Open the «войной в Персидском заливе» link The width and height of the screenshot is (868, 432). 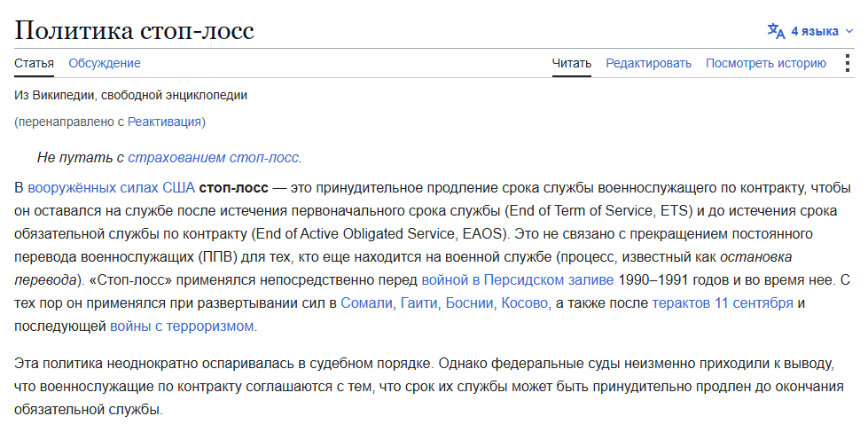click(518, 279)
